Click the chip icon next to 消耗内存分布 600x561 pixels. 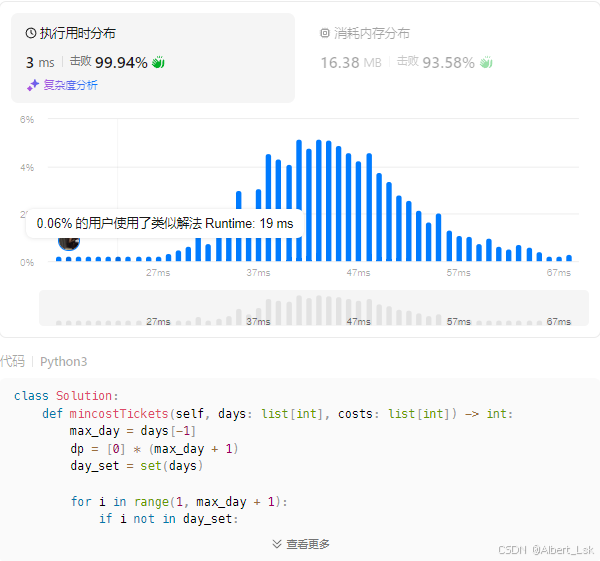point(324,33)
